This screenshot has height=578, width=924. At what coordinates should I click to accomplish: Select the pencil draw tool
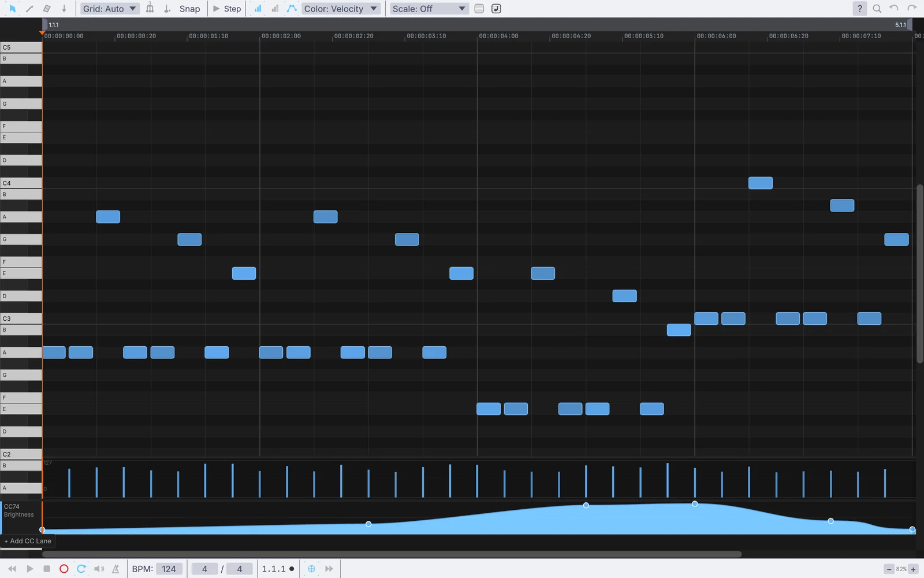pos(29,9)
